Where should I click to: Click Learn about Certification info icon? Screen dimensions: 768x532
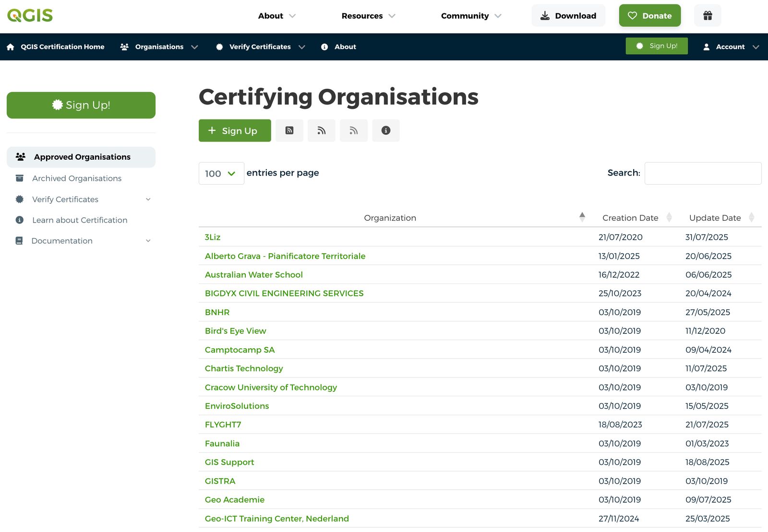pyautogui.click(x=20, y=220)
